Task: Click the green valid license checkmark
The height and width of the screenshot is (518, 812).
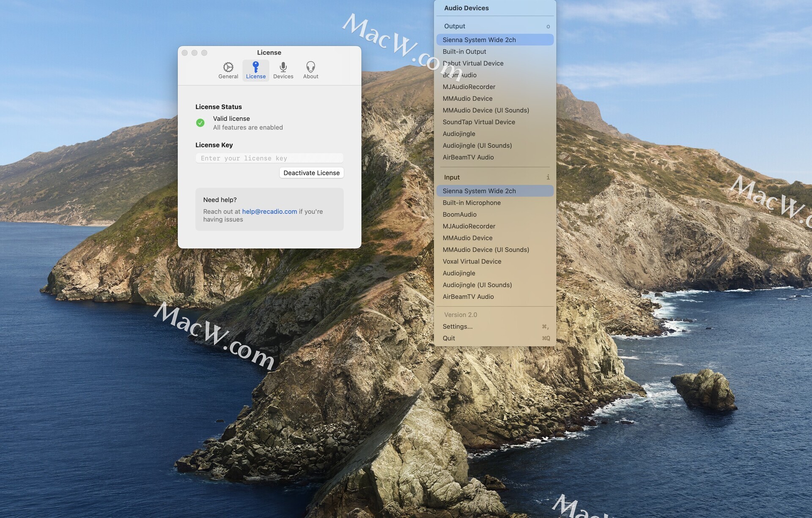Action: tap(200, 123)
